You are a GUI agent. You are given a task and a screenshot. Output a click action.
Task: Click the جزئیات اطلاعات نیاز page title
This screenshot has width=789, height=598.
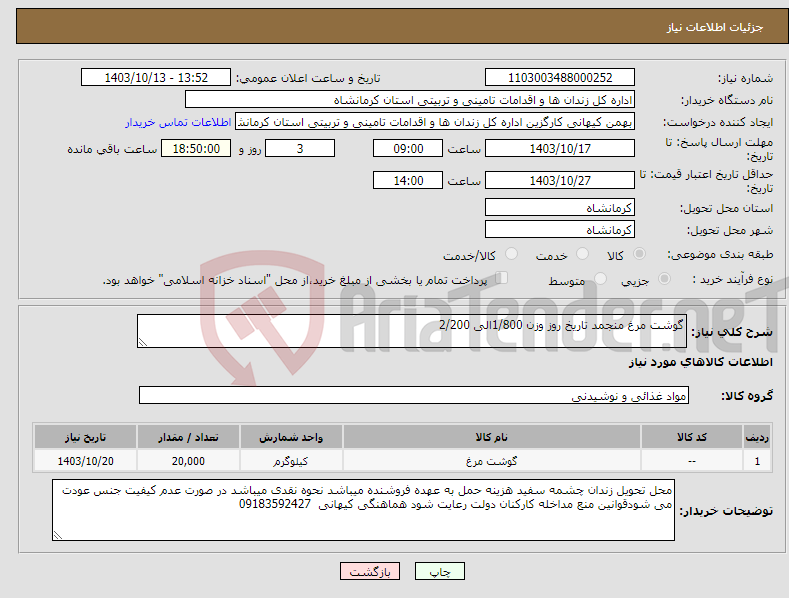pos(715,27)
